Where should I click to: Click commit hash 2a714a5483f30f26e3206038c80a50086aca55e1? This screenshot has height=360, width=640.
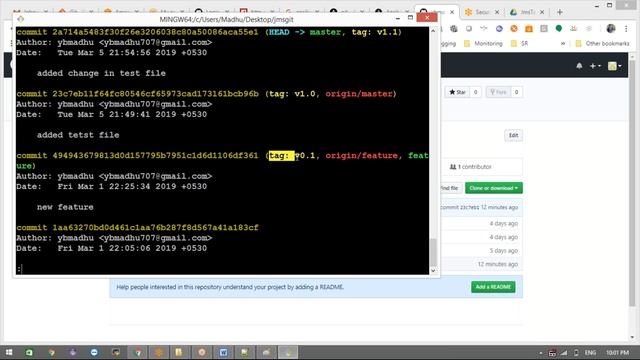155,32
